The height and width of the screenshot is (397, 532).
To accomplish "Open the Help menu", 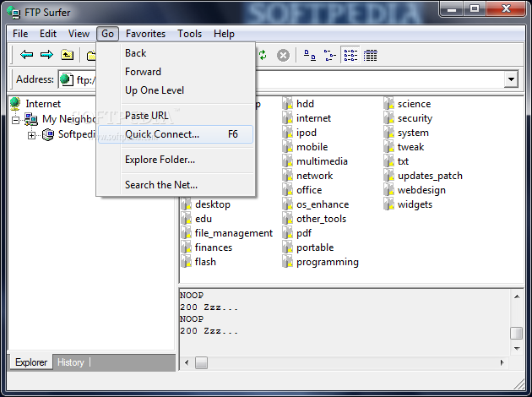I will click(224, 34).
